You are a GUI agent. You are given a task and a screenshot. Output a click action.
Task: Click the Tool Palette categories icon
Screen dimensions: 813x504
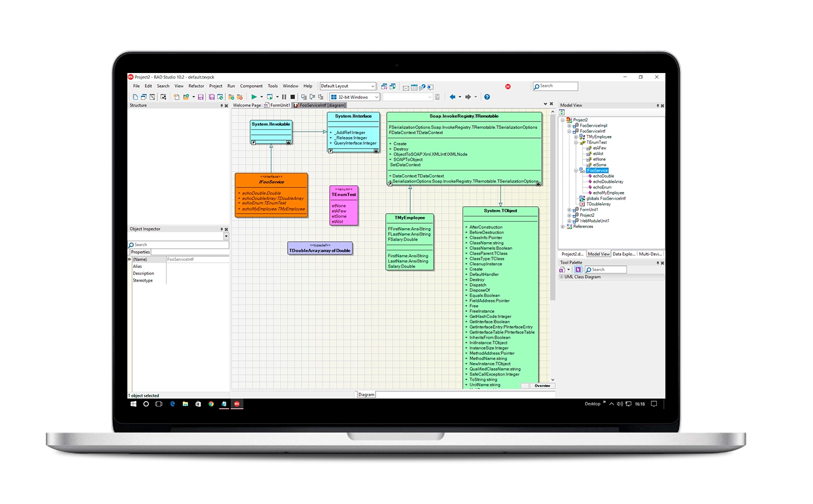point(562,270)
